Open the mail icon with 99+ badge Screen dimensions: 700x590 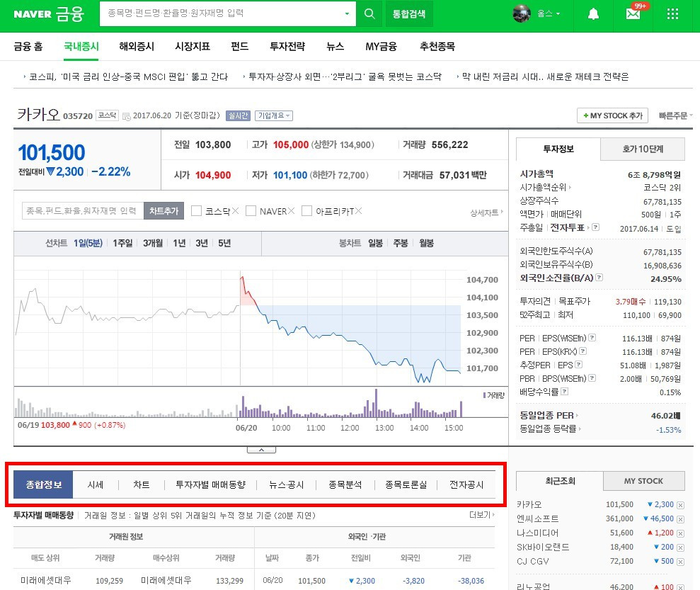(633, 14)
